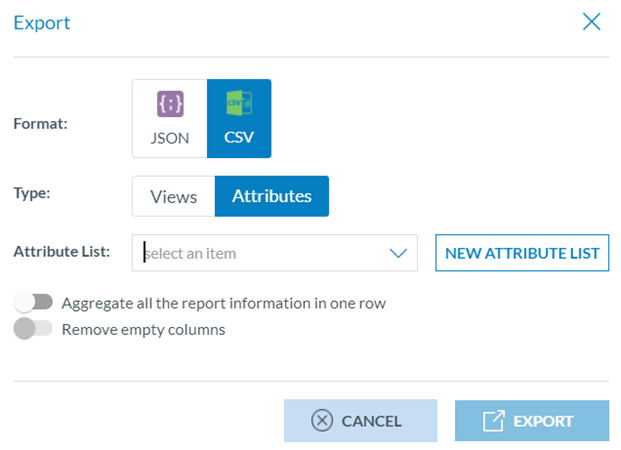This screenshot has width=621, height=450.
Task: Click the 'Remove empty columns' label text
Action: click(143, 329)
